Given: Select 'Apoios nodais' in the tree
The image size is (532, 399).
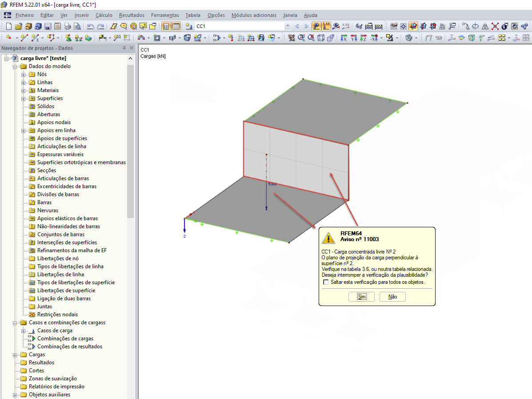Looking at the screenshot, I should pyautogui.click(x=54, y=122).
